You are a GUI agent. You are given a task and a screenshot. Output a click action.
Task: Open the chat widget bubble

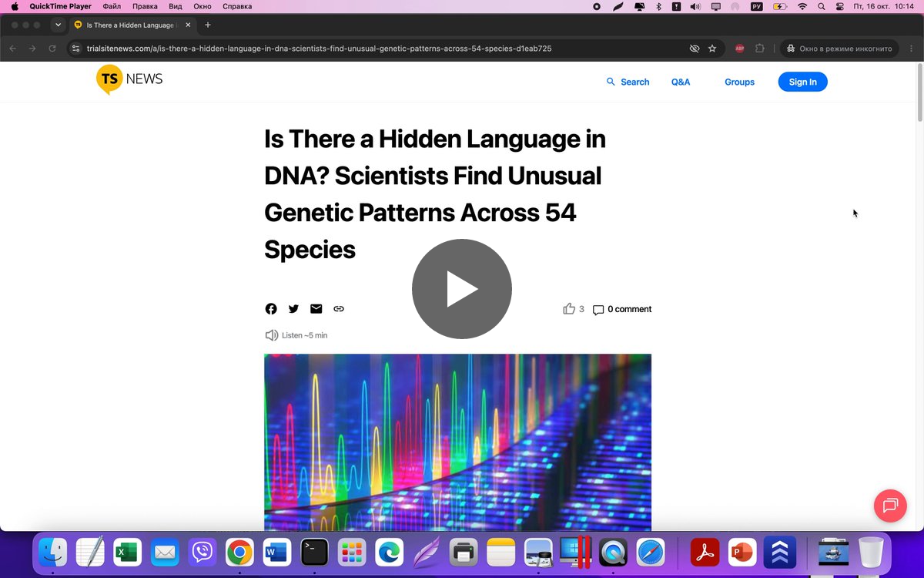tap(890, 506)
